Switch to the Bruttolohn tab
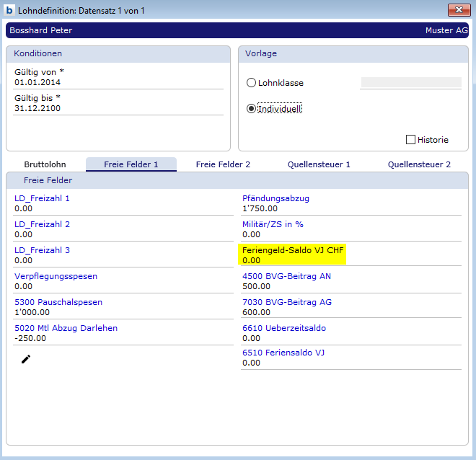Screen dimensions: 476x460 [x=45, y=164]
